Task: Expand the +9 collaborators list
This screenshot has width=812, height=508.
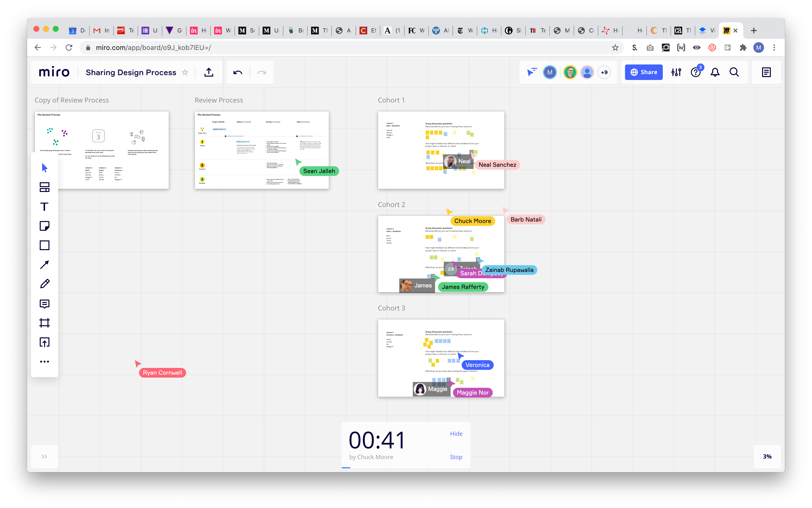Action: 604,72
